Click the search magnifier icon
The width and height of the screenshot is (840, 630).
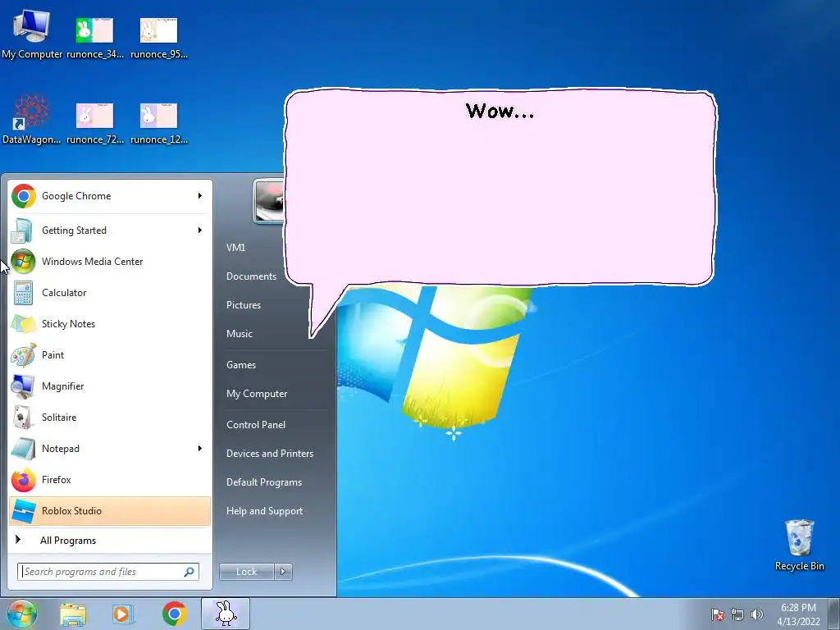[x=189, y=572]
